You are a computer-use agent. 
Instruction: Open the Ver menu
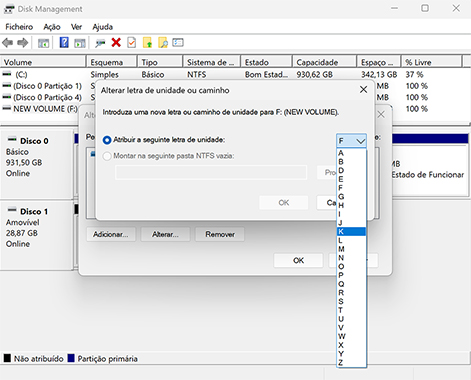pos(76,27)
